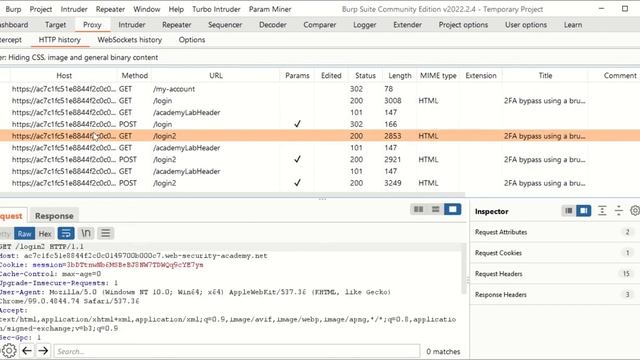Open the Burp menu
Screen dimensions: 640x360
point(13,9)
